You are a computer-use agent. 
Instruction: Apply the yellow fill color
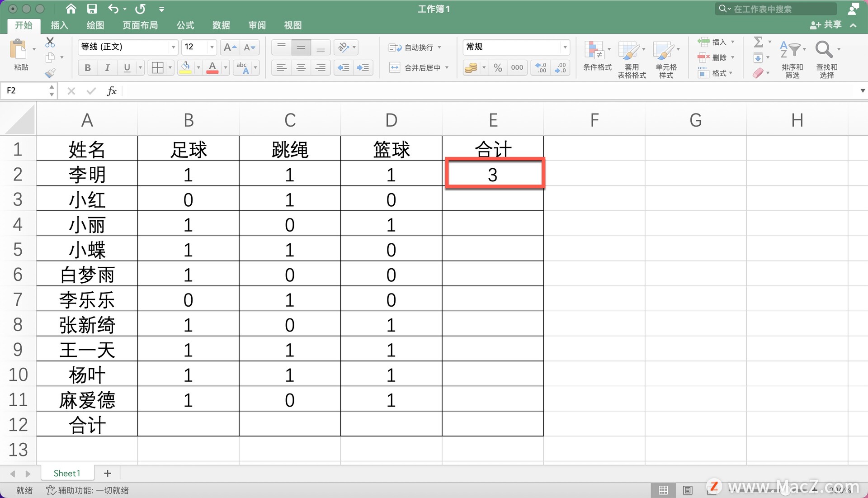click(x=185, y=68)
